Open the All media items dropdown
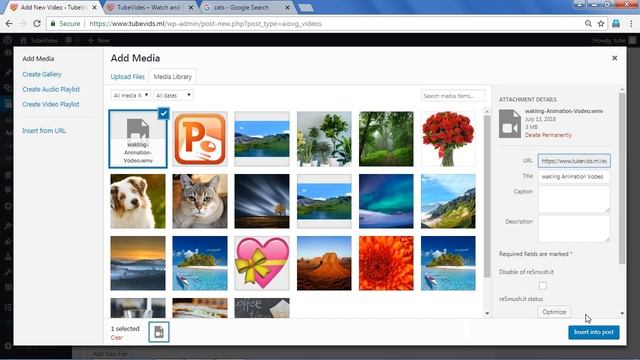This screenshot has height=360, width=640. [131, 95]
